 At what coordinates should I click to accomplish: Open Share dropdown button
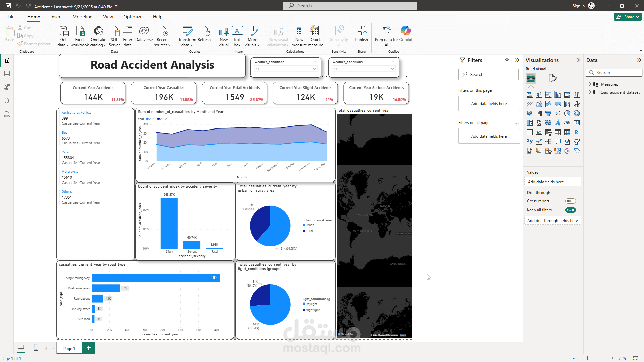pos(628,17)
